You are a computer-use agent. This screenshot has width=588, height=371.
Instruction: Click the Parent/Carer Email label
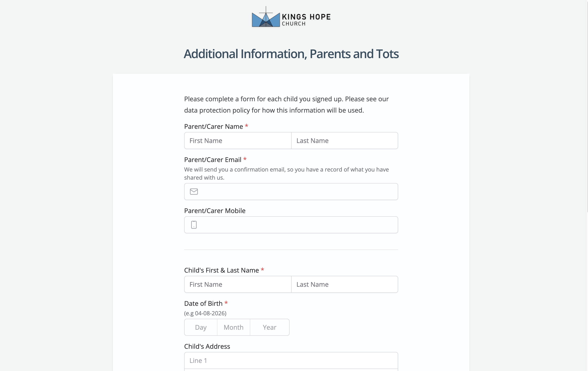(x=213, y=160)
